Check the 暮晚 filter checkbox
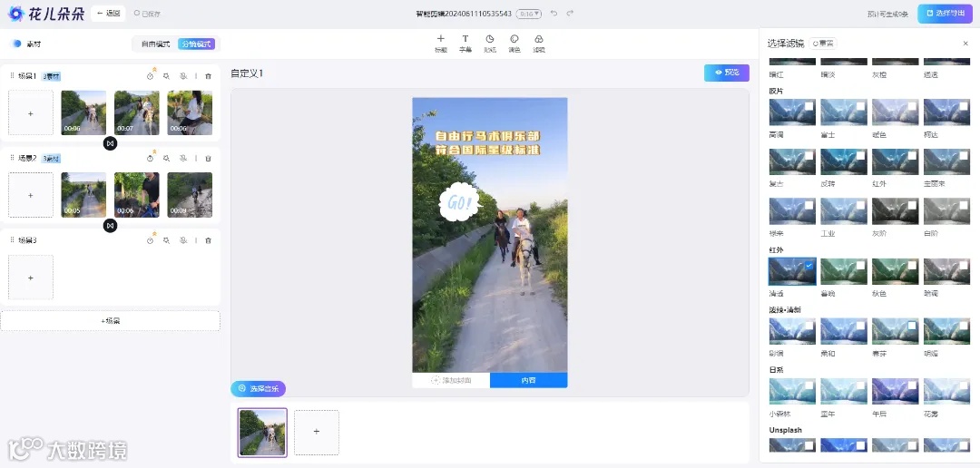 tap(860, 266)
